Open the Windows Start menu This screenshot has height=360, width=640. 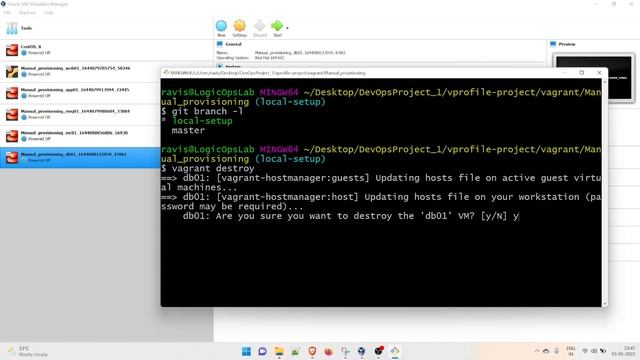[x=247, y=351]
